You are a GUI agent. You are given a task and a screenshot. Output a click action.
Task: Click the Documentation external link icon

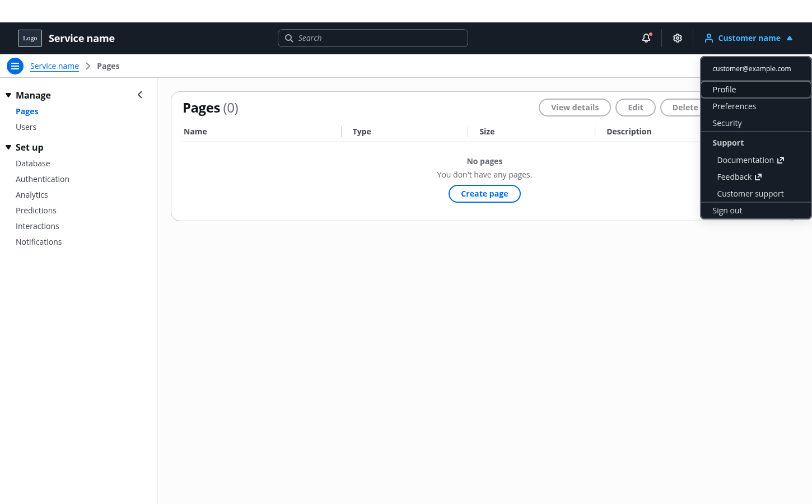[781, 160]
